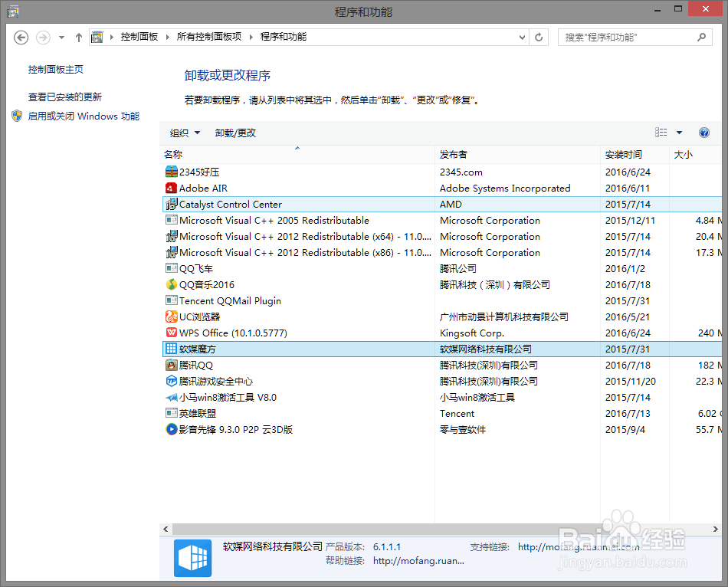Go back with the left arrow button
Image resolution: width=728 pixels, height=587 pixels.
(21, 37)
